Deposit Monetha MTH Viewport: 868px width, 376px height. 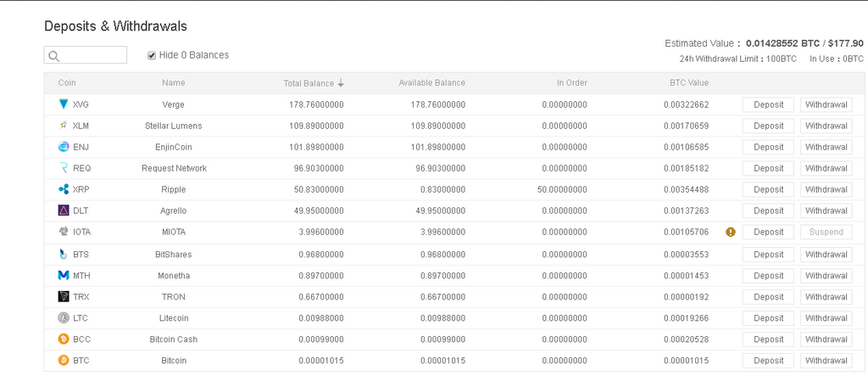[768, 276]
